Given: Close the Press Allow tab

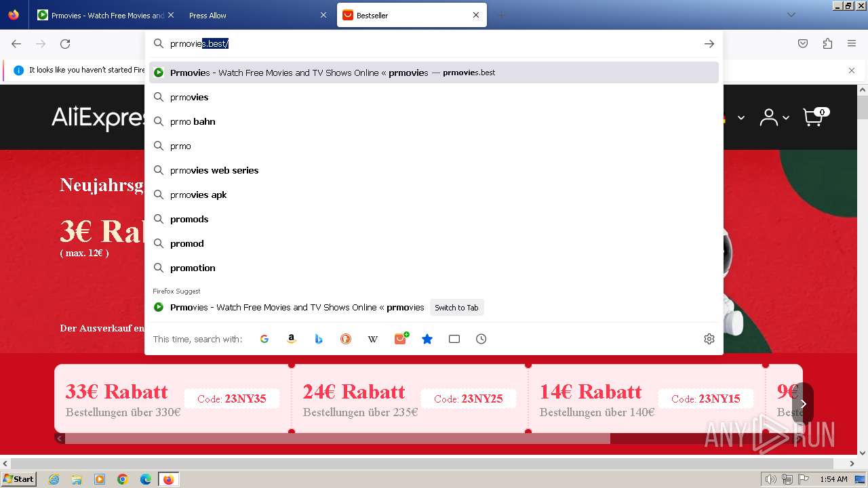Looking at the screenshot, I should 323,15.
